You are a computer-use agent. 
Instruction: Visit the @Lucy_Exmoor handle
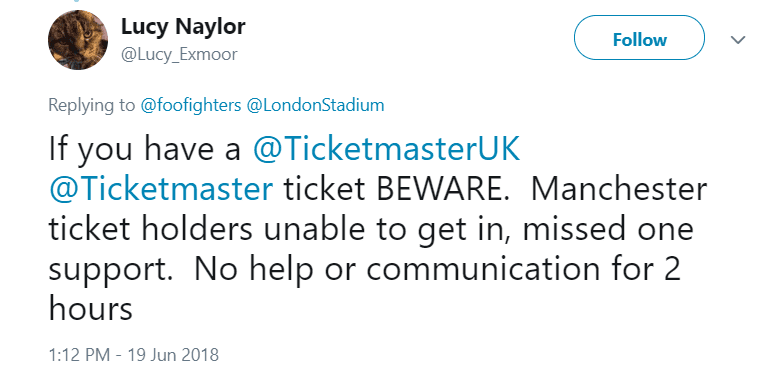click(179, 54)
